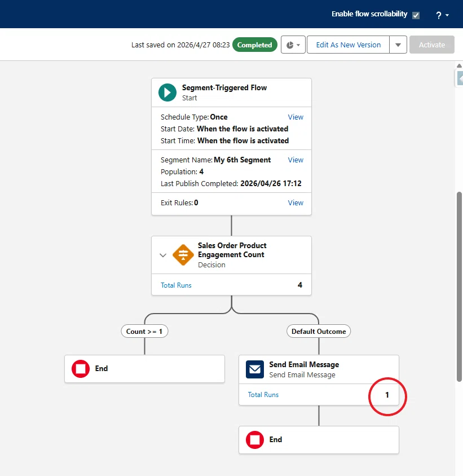Click the Send Email Message envelope icon
This screenshot has height=476, width=463.
255,369
